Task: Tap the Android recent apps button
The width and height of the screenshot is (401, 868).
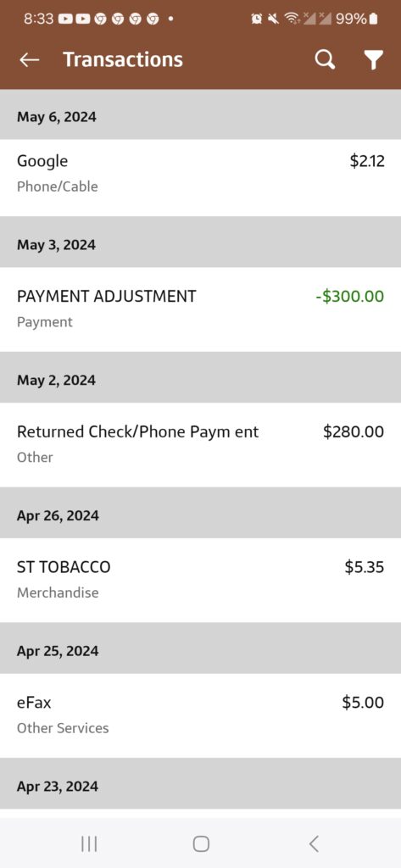Action: pos(89,843)
